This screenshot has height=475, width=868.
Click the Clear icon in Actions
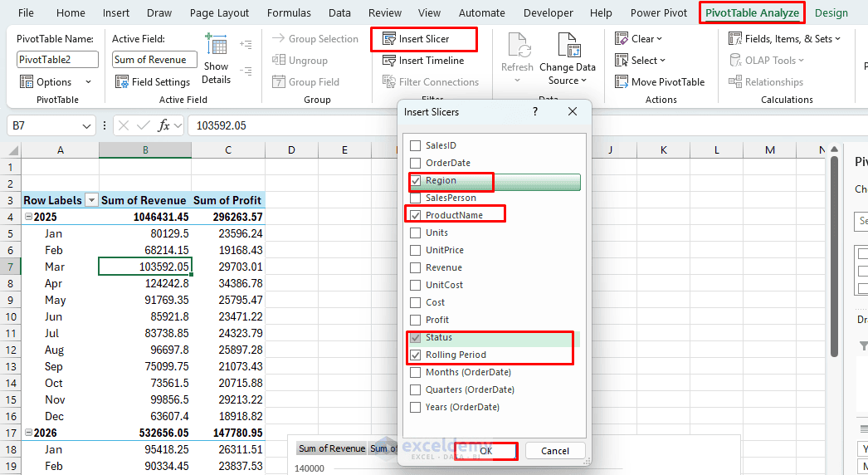(x=622, y=39)
